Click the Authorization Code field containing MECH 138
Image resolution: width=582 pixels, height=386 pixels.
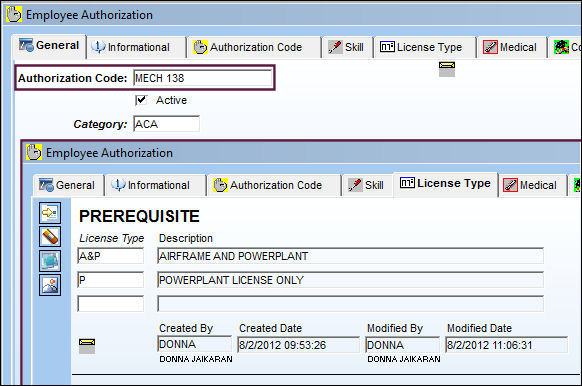(203, 78)
